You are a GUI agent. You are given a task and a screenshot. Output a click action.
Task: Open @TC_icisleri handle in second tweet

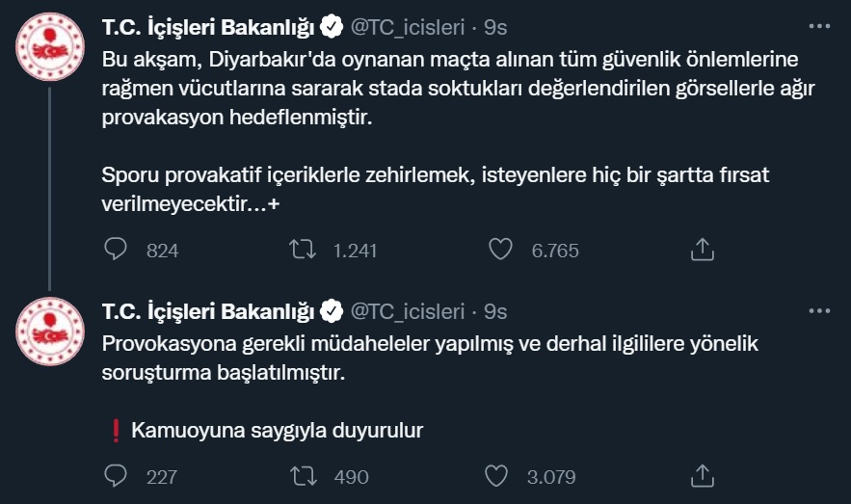pos(408,311)
